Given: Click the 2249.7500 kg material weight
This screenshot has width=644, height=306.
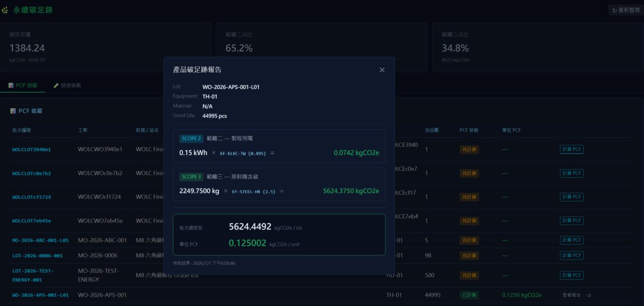Looking at the screenshot, I should pos(199,191).
